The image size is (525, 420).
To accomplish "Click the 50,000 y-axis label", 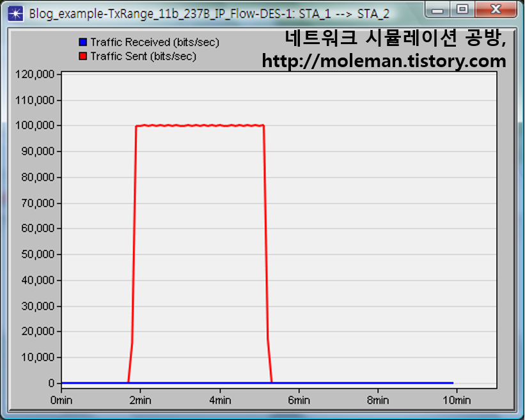I will tap(38, 254).
